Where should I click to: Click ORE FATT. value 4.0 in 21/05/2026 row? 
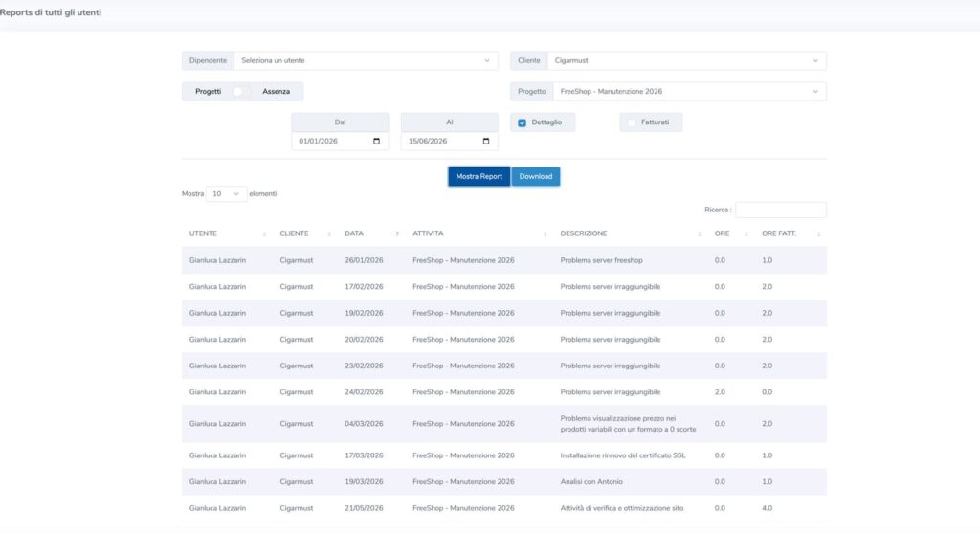pos(767,508)
